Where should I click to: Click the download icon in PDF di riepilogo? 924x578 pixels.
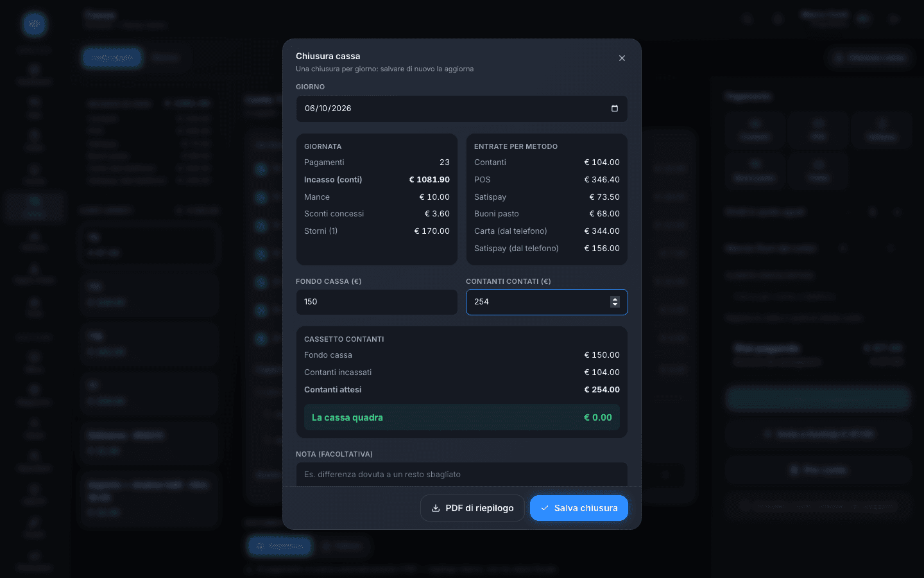[x=436, y=508]
